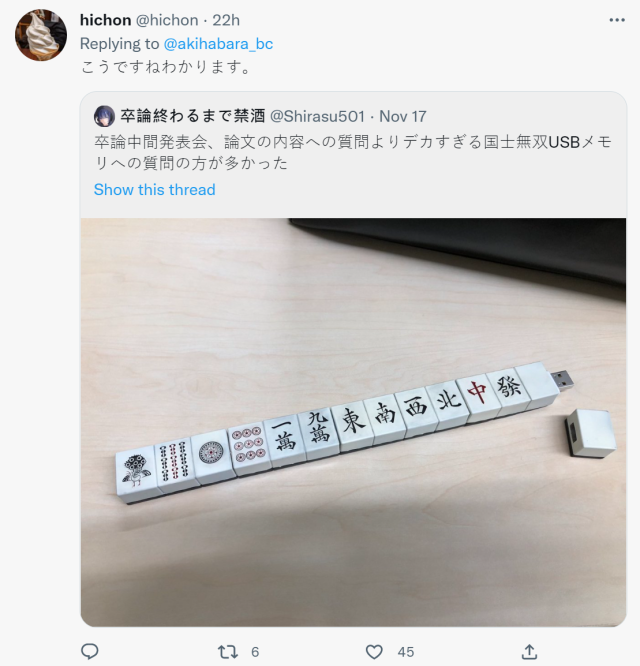Open the Nov 17 quoted tweet date
The image size is (640, 666).
coord(403,116)
